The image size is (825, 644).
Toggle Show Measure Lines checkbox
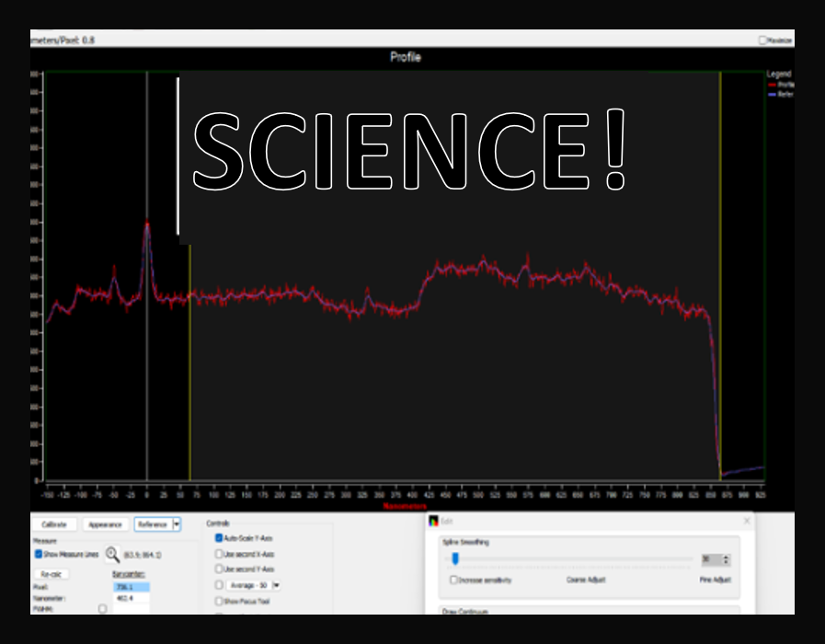(39, 554)
